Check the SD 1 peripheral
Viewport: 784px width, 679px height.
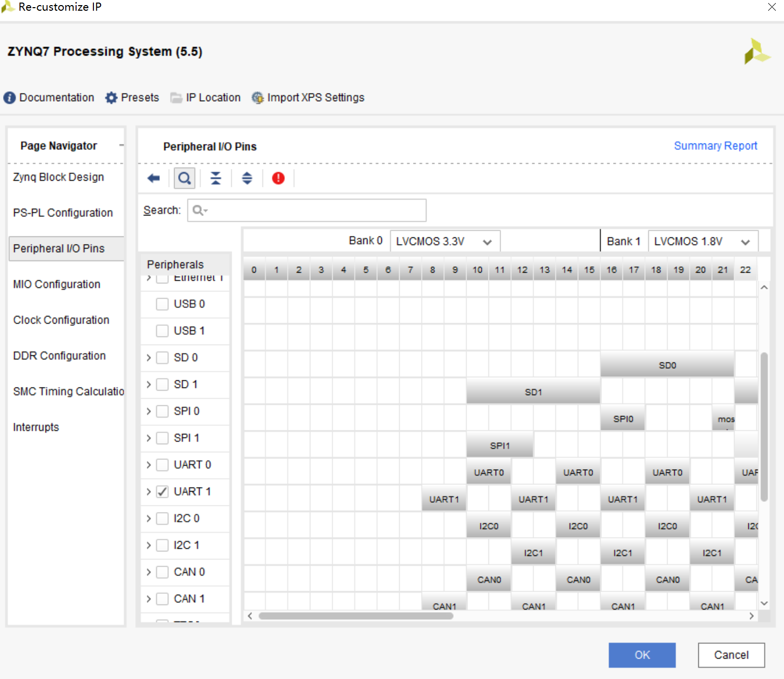162,384
